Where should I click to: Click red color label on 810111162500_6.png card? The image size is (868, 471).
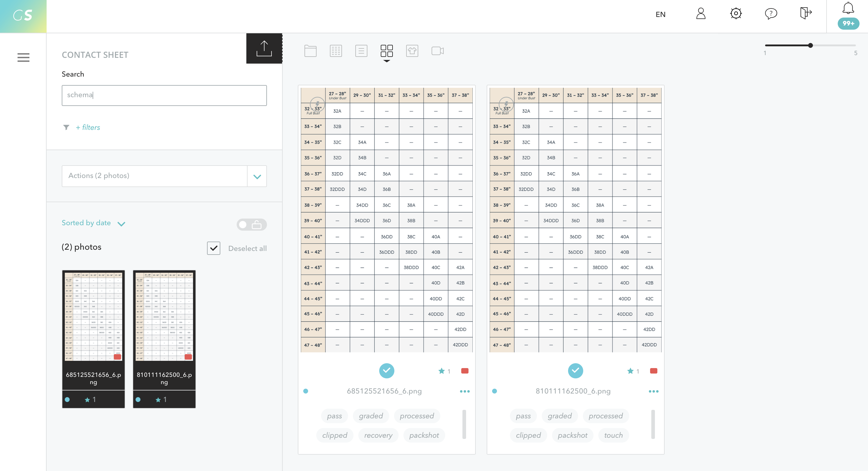pos(653,371)
